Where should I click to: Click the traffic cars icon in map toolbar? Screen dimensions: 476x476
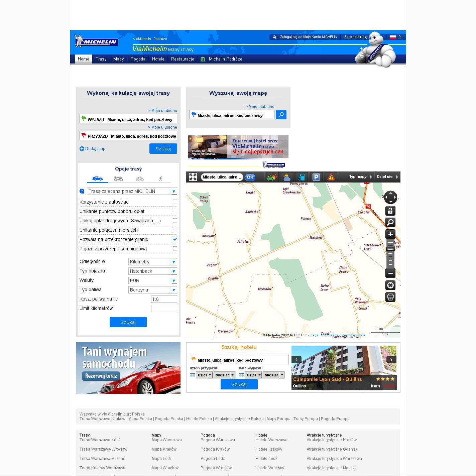point(271,177)
